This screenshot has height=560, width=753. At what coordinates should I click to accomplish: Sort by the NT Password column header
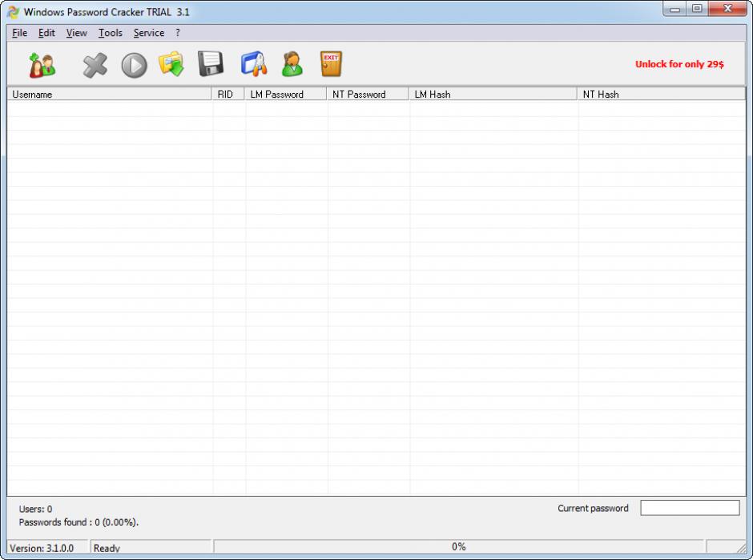[368, 94]
